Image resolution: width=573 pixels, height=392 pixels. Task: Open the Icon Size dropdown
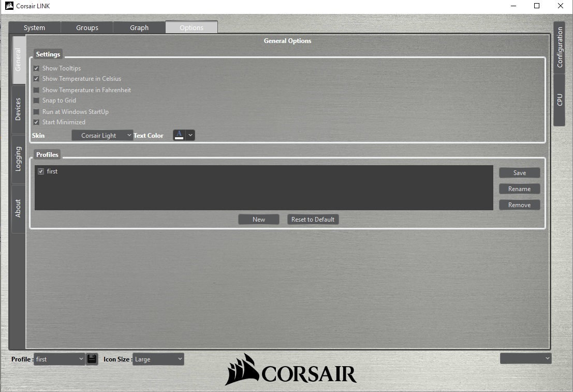coord(158,359)
